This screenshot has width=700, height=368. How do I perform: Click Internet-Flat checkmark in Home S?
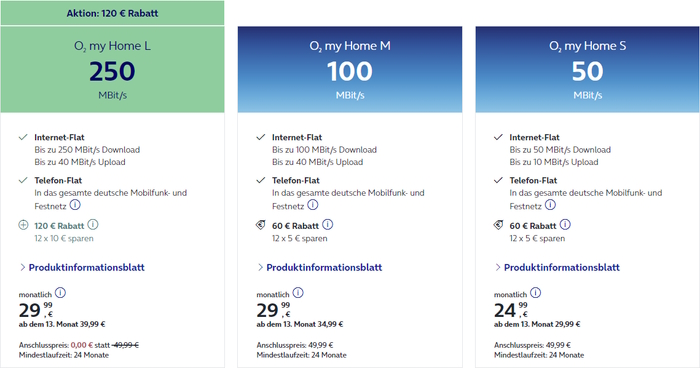498,137
